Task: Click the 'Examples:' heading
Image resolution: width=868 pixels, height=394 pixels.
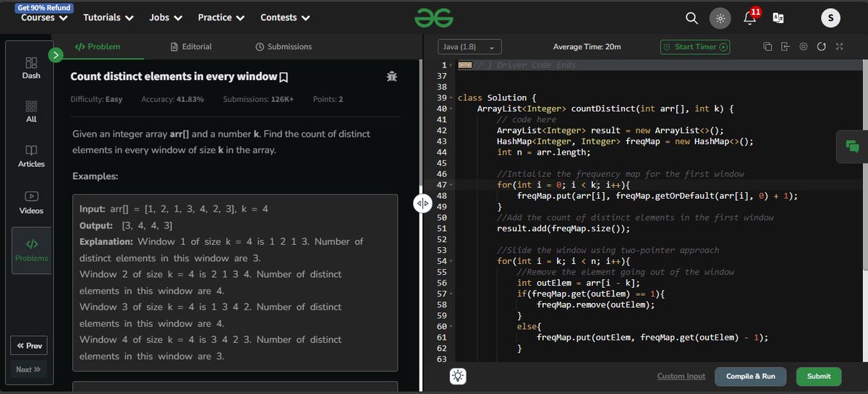Action: coord(95,176)
